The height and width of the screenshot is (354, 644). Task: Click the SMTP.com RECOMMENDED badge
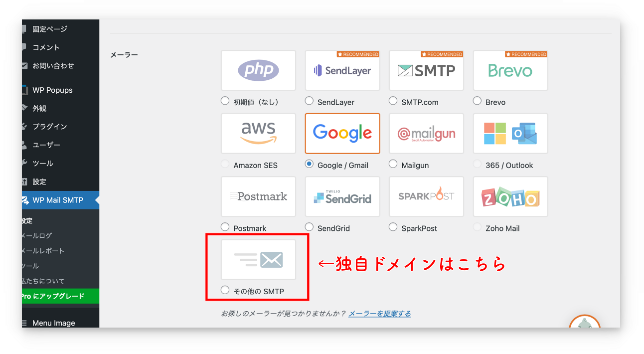click(442, 54)
